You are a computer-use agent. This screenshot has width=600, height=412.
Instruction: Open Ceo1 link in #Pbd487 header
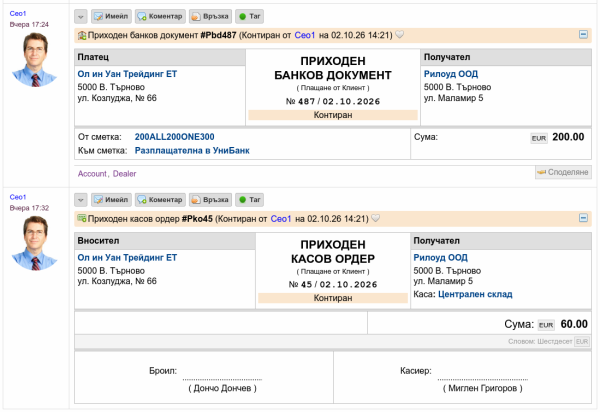[305, 35]
